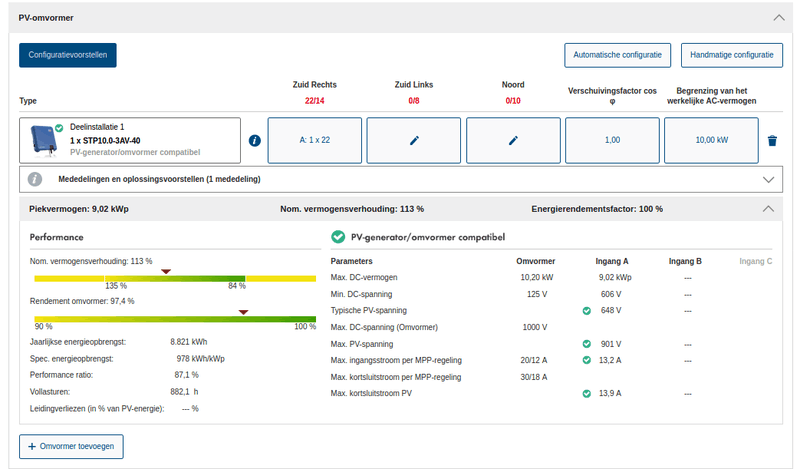Click the AC power limit field 10,00 kW
The image size is (800, 469).
711,141
